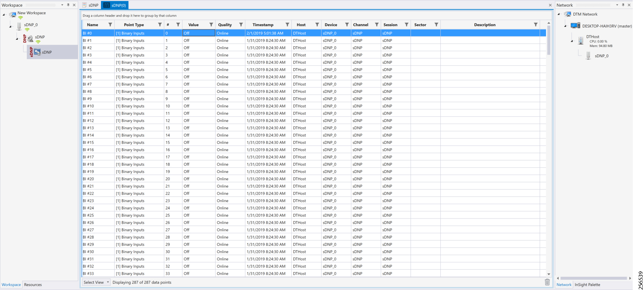The image size is (644, 290).
Task: Filter the Sector column
Action: click(436, 24)
